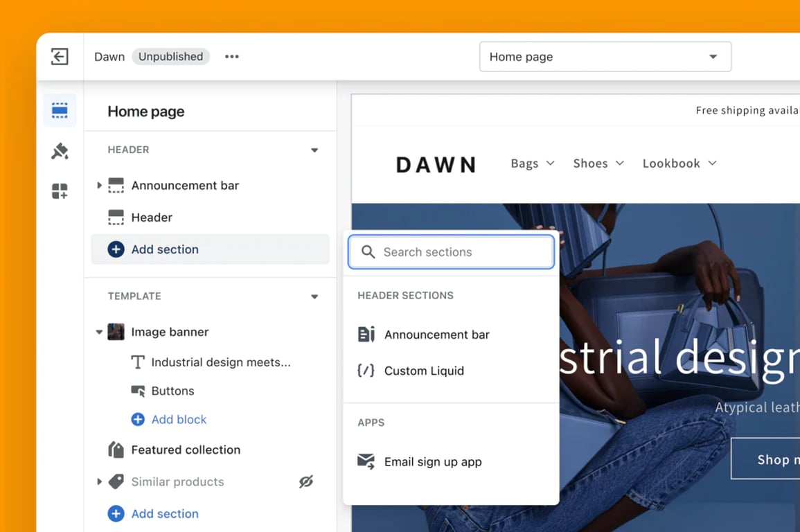Click the Custom Liquid code icon
Image resolution: width=800 pixels, height=532 pixels.
366,371
